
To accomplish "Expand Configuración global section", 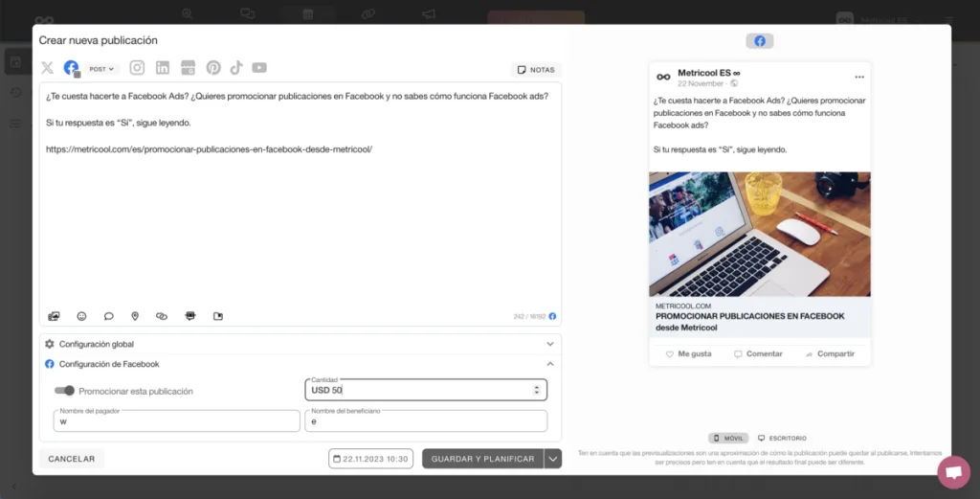I will (300, 344).
